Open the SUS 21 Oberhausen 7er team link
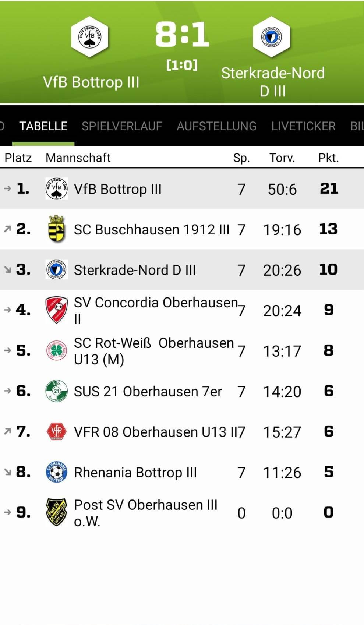Viewport: 364px width, 625px height. coord(148,392)
